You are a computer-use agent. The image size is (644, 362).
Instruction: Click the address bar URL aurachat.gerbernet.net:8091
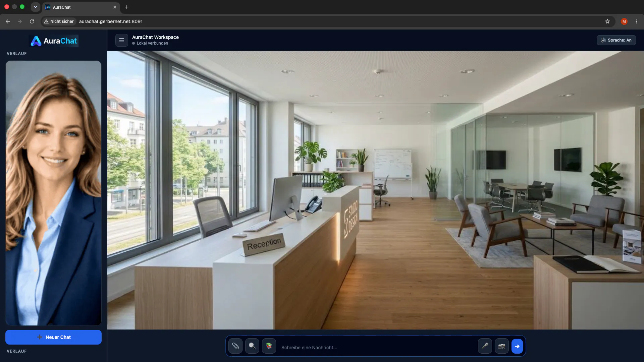pyautogui.click(x=111, y=21)
